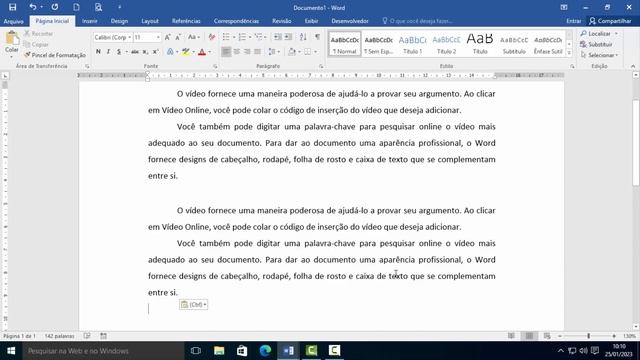
Task: Toggle bold (N) formatting
Action: tap(98, 52)
